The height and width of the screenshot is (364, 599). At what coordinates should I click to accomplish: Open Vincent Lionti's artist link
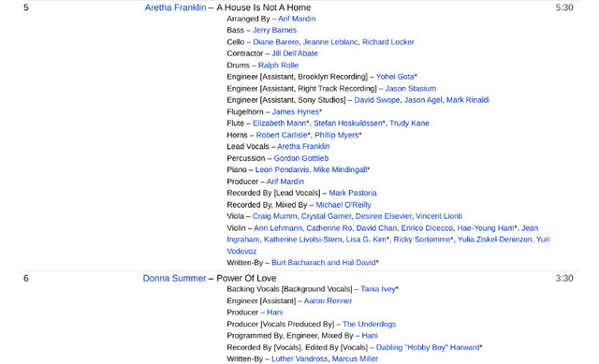[x=439, y=216]
